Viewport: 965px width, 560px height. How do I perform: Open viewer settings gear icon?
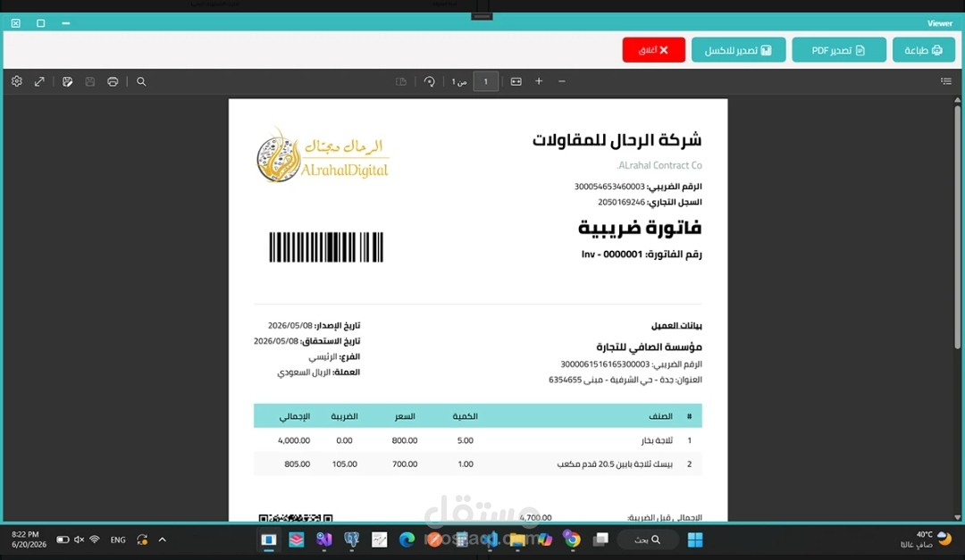tap(17, 81)
